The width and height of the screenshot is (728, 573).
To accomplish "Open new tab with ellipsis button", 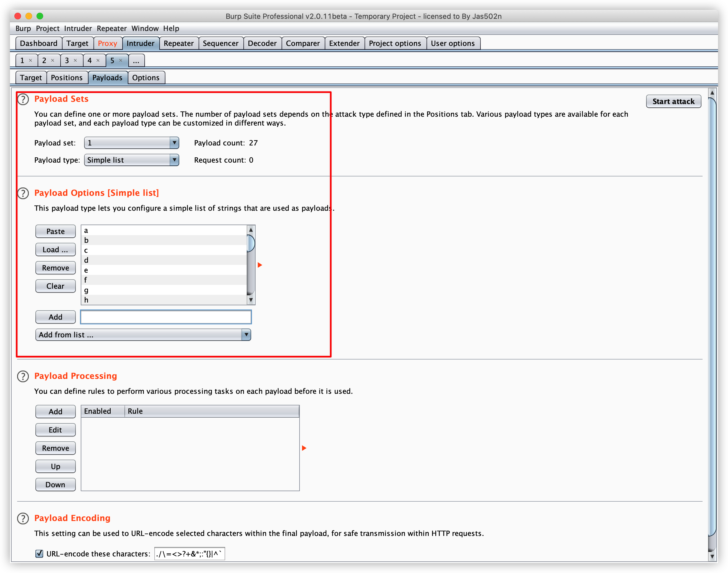I will (136, 61).
